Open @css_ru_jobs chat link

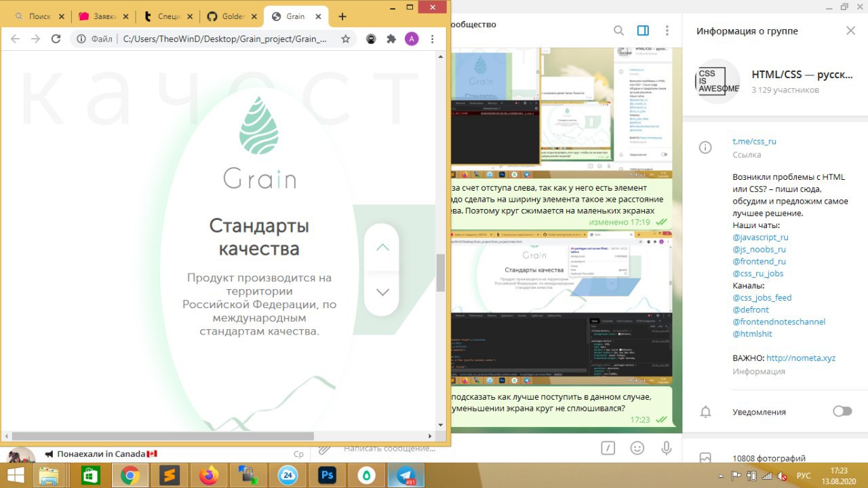[757, 274]
